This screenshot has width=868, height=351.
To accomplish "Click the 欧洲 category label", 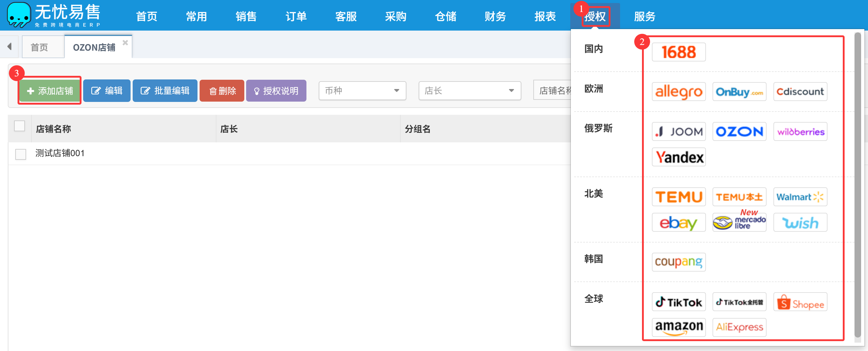I will [x=593, y=88].
